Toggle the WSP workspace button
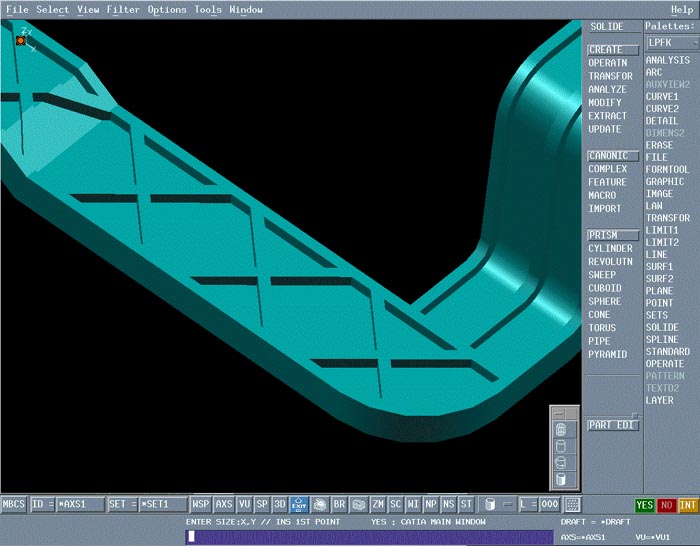 [x=202, y=504]
